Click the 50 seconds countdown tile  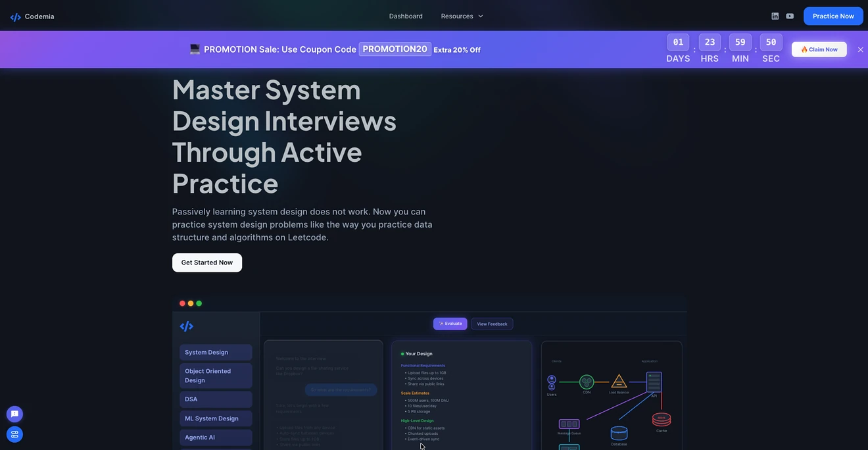(x=771, y=42)
